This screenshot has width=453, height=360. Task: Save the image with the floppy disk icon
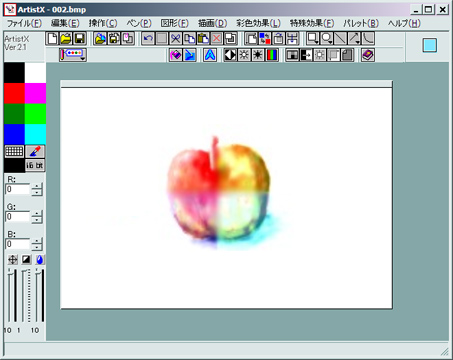click(80, 39)
